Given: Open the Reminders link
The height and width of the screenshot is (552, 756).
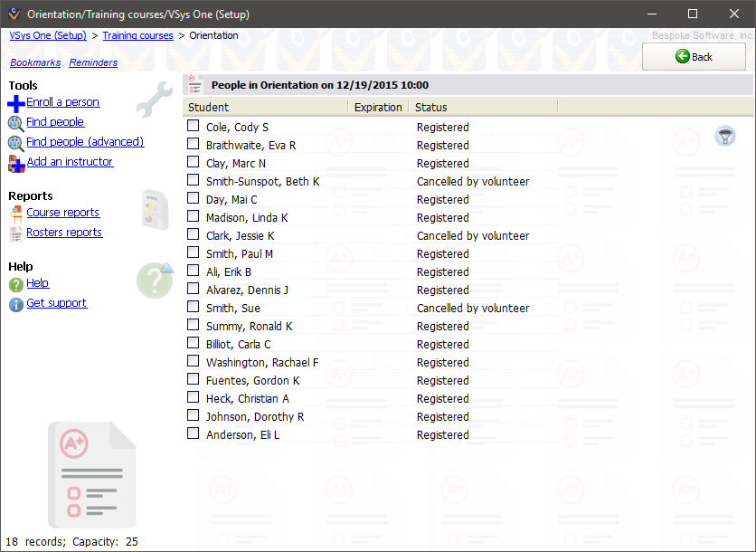Looking at the screenshot, I should click(x=92, y=62).
